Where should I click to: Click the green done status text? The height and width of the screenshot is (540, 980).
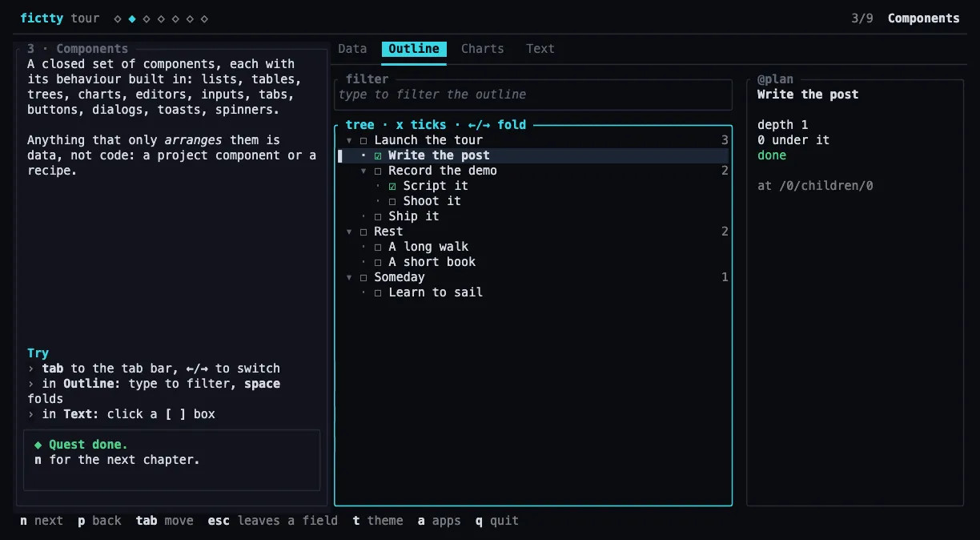(x=772, y=155)
